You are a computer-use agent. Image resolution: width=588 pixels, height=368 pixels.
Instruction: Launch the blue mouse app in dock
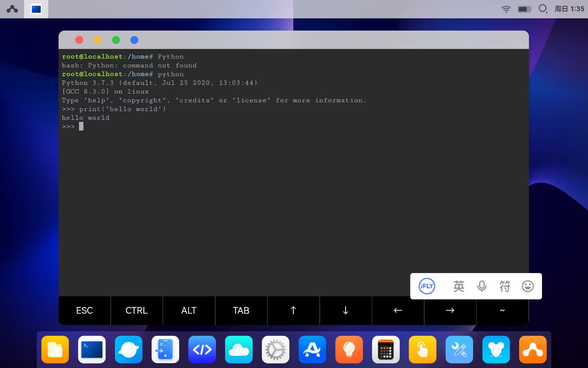(x=496, y=350)
